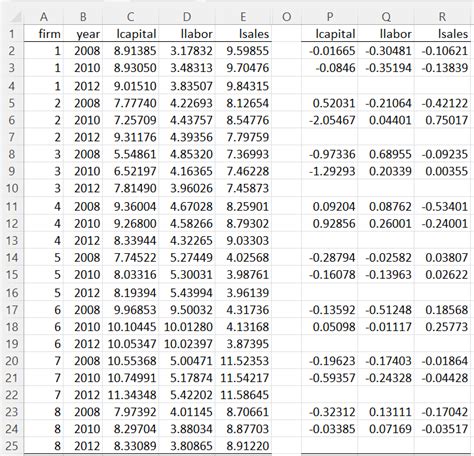474x456 pixels.
Task: Click 'lcapital' header in column P
Action: click(329, 34)
